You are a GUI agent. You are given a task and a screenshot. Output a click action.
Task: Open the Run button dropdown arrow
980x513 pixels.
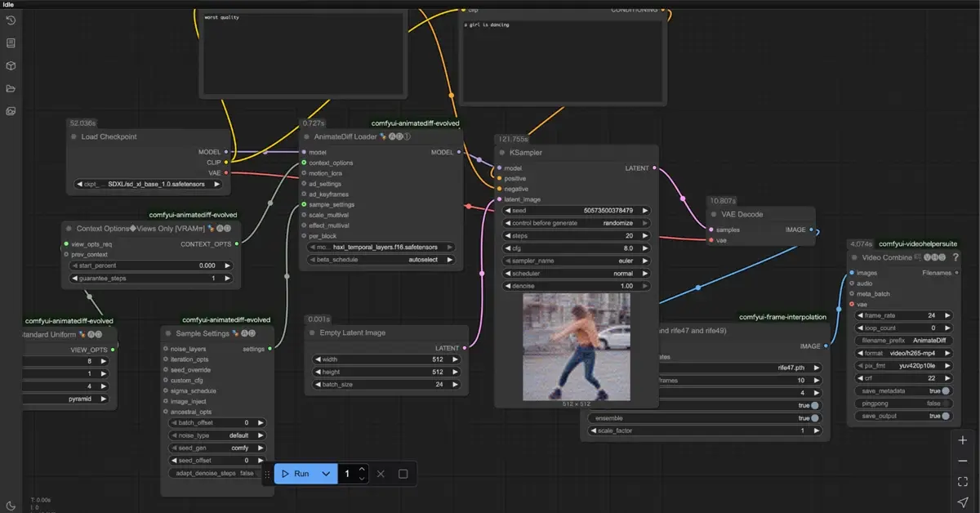(x=326, y=474)
